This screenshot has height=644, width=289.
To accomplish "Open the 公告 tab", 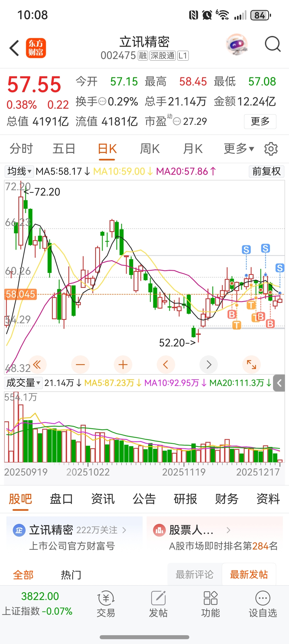I will click(144, 499).
